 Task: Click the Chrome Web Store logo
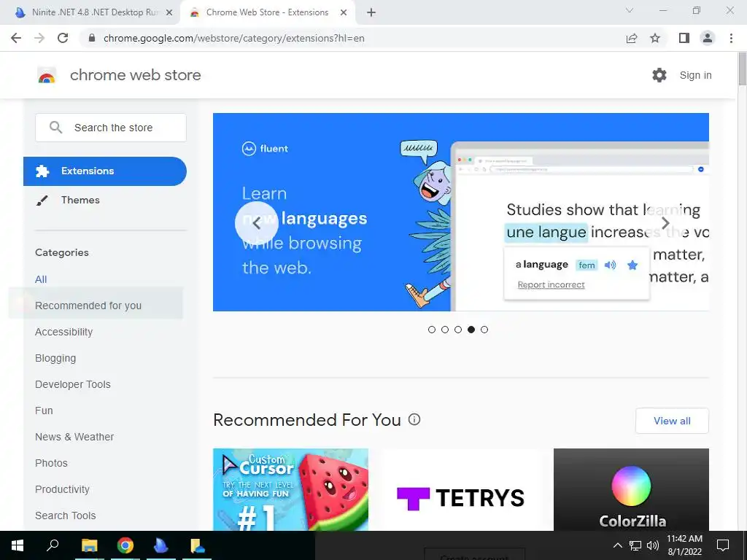[x=47, y=75]
